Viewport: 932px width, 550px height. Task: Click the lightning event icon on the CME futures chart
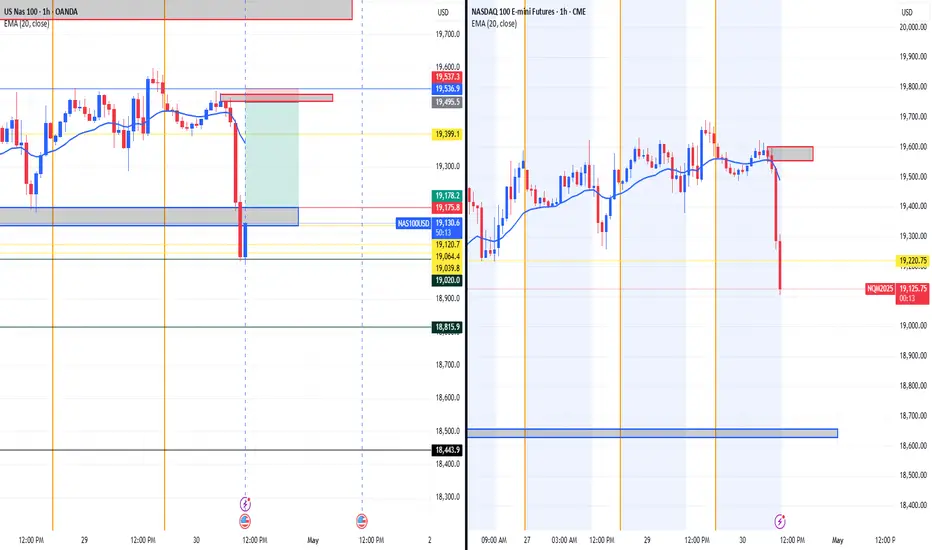pos(780,521)
